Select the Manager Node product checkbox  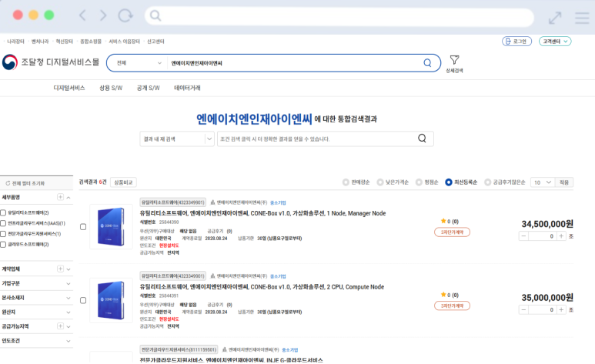click(83, 227)
